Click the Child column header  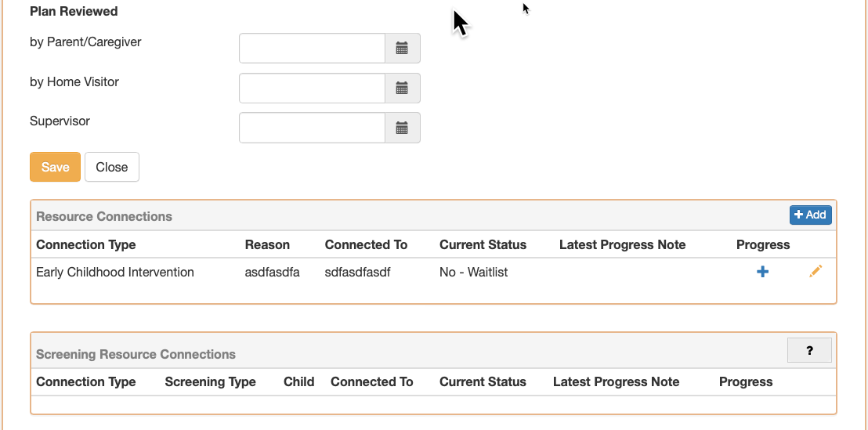coord(299,382)
